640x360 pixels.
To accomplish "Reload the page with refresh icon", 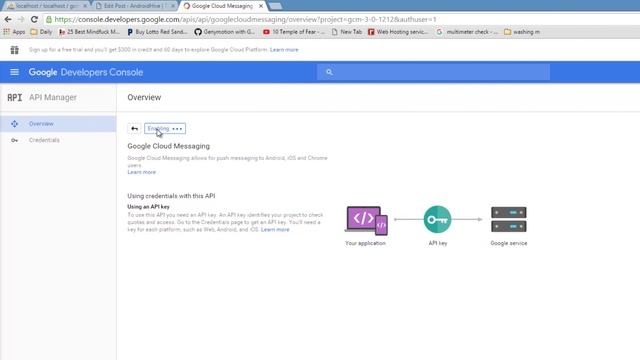I will 34,19.
